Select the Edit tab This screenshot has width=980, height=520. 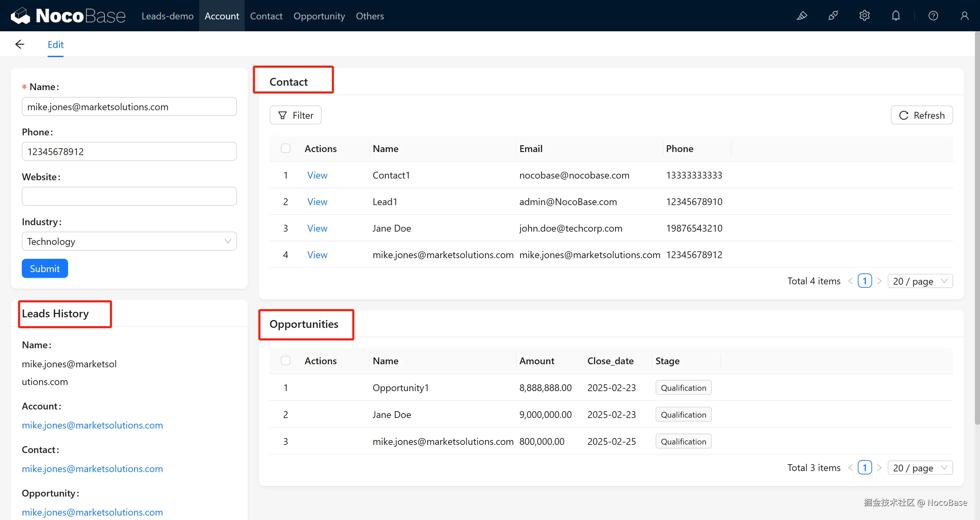point(55,45)
